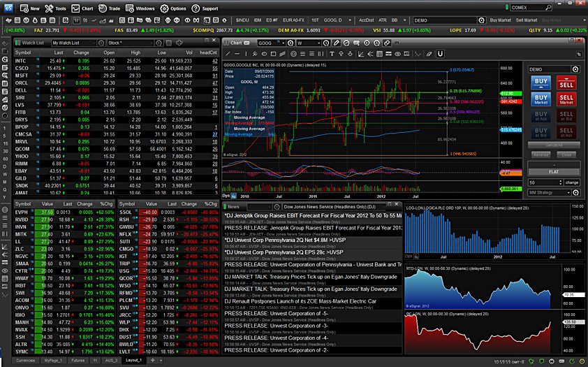Viewport: 588px width, 367px height.
Task: Click the red SELL Market button
Action: (566, 100)
